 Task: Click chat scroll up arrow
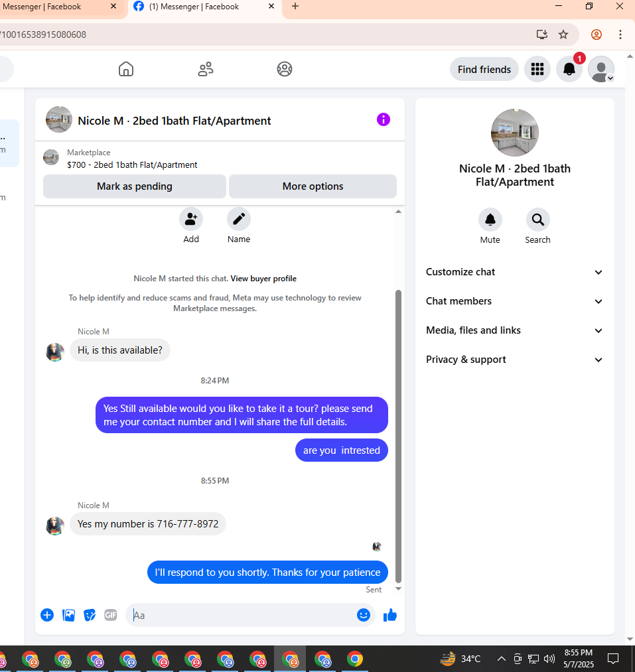tap(398, 212)
